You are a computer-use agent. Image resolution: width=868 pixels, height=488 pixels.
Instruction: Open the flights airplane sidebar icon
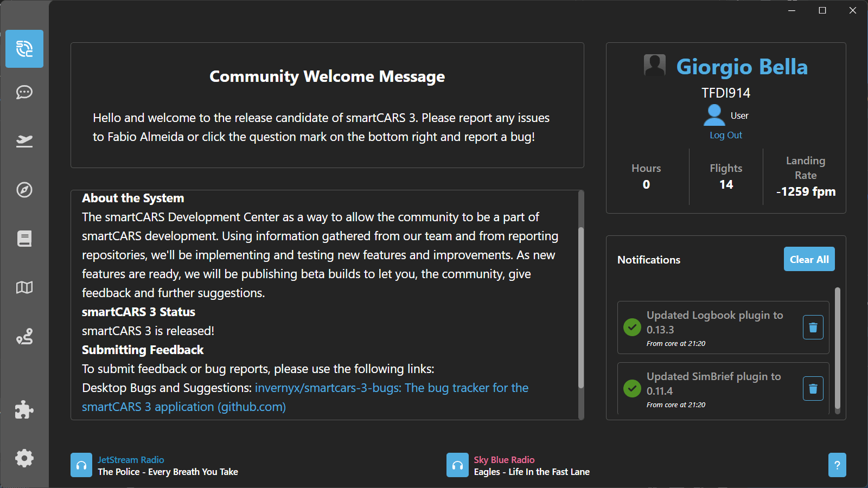[x=24, y=141]
